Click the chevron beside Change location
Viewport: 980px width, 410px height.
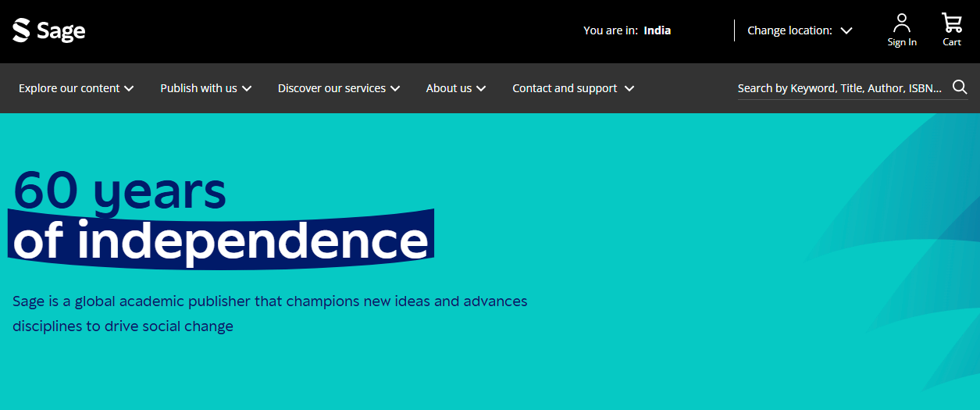846,30
